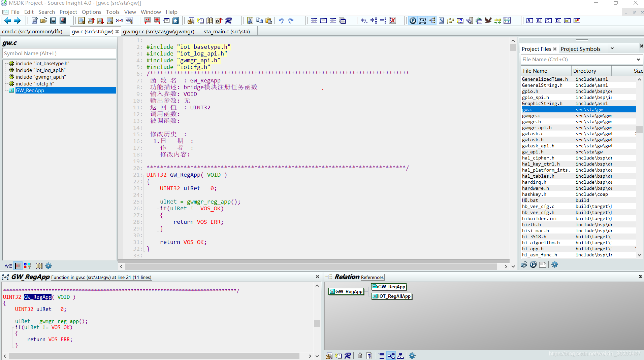Sort by File Name column header
Screen dimensions: 644x360
point(546,71)
